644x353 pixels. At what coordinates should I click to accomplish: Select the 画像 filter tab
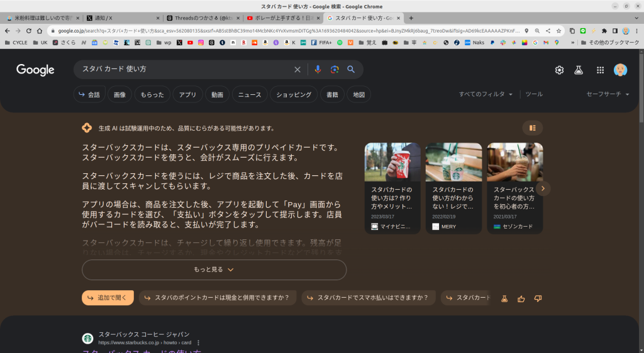point(119,95)
